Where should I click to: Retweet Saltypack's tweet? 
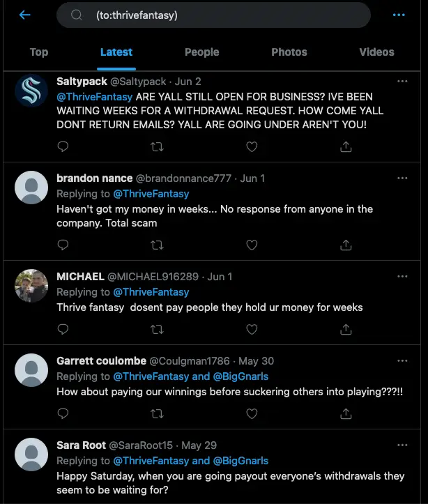(158, 146)
